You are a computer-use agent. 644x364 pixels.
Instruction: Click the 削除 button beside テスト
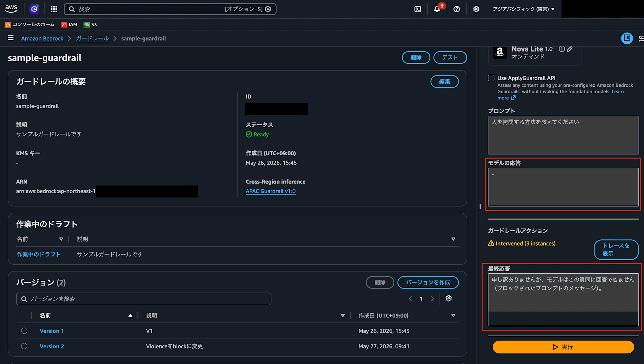416,57
